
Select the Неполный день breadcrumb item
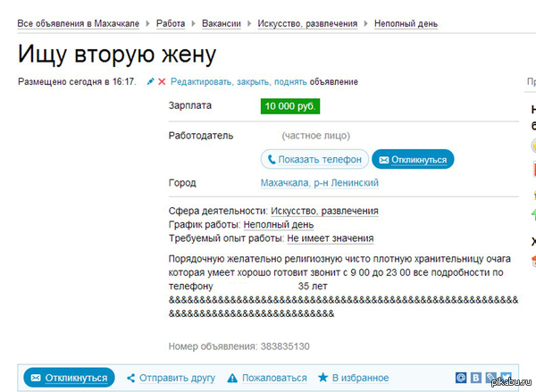click(406, 23)
